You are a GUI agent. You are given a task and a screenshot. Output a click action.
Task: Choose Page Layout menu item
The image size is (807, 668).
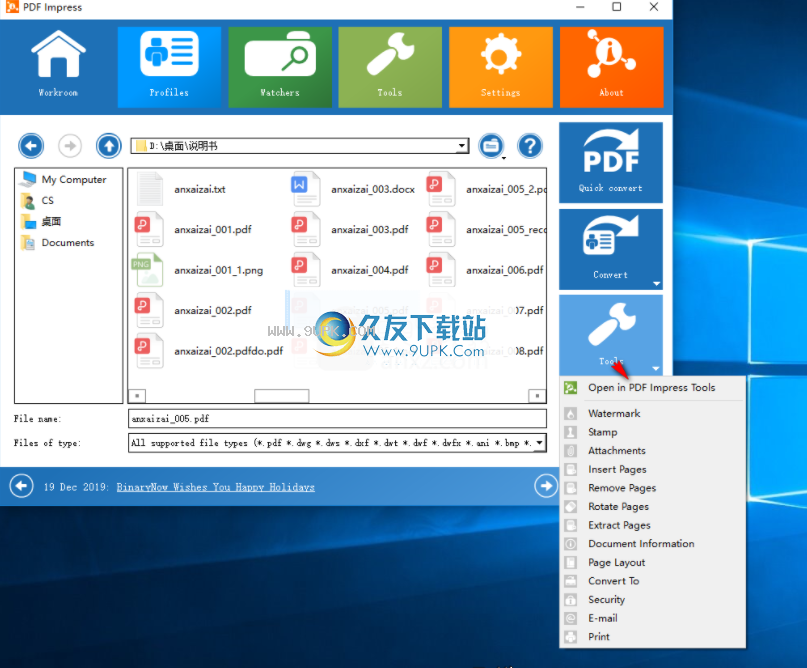click(x=652, y=562)
